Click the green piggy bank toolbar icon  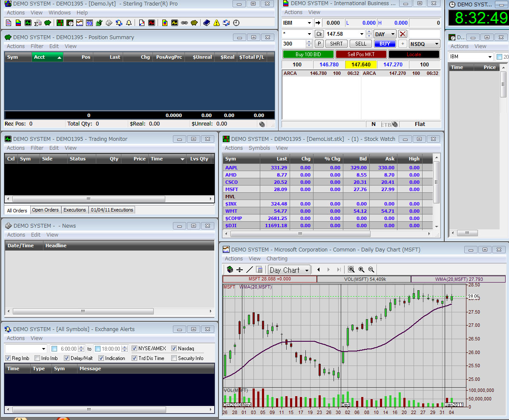click(48, 23)
